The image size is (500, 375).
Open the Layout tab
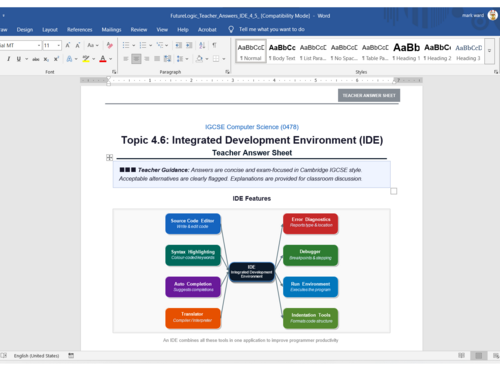coord(50,30)
